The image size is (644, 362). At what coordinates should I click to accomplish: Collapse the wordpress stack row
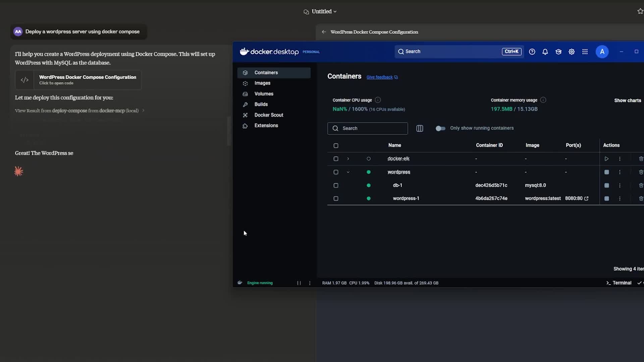pyautogui.click(x=348, y=172)
